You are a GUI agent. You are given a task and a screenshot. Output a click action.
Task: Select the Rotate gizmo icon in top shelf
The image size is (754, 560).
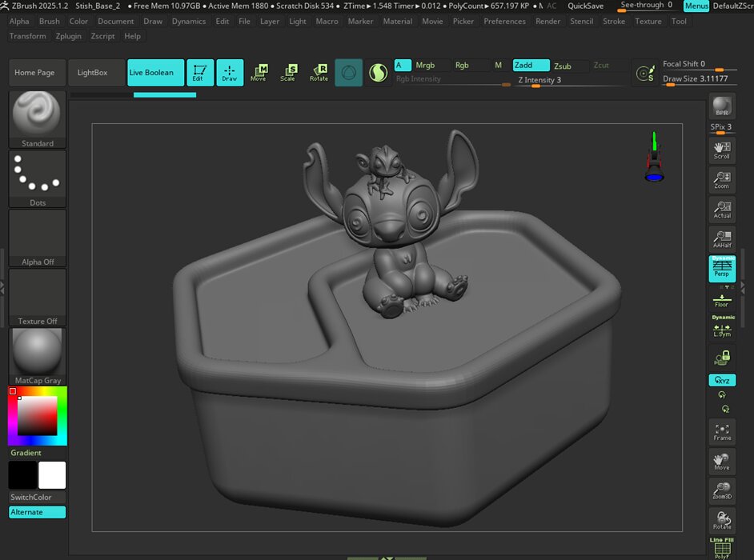coord(319,73)
